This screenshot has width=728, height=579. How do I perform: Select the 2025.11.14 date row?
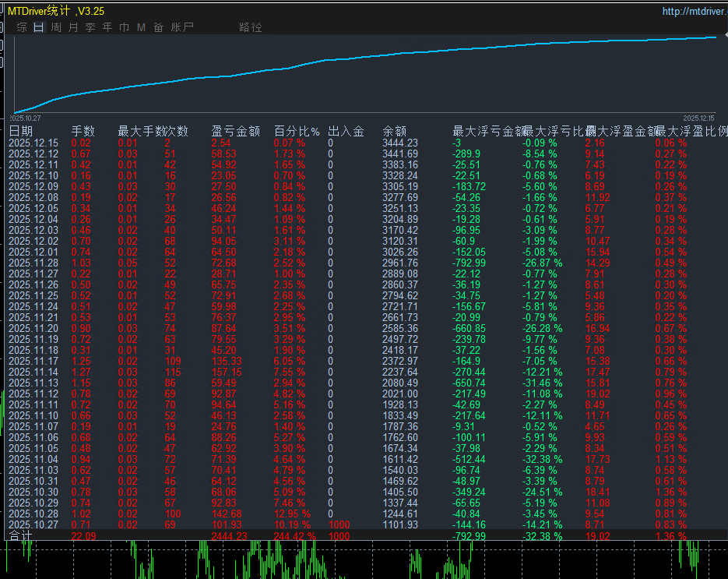(x=33, y=372)
